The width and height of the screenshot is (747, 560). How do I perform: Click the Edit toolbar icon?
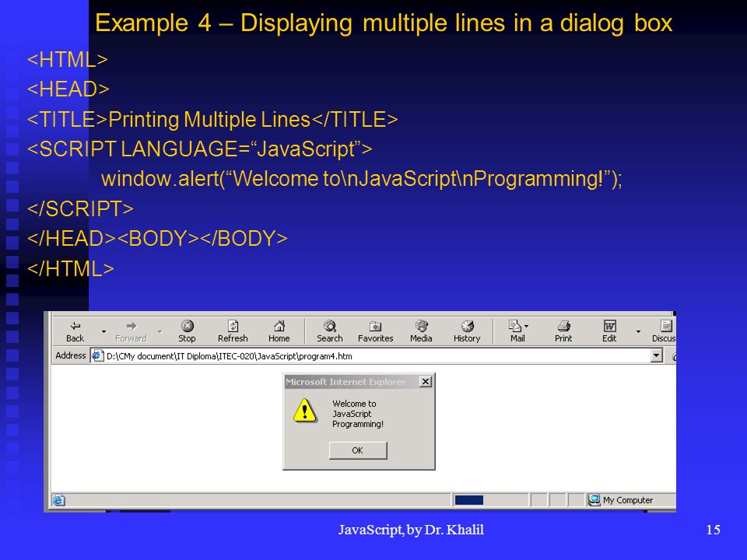click(609, 326)
